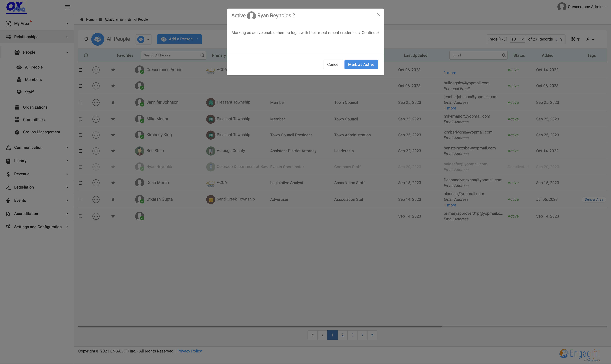
Task: Open the Privacy Policy link
Action: [x=189, y=351]
